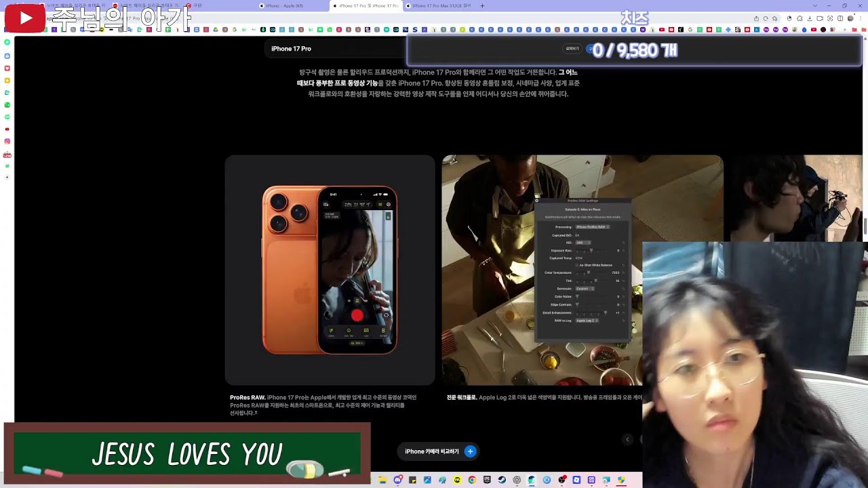Click the 전문 워크플로. caption text
This screenshot has width=868, height=488.
click(x=462, y=398)
